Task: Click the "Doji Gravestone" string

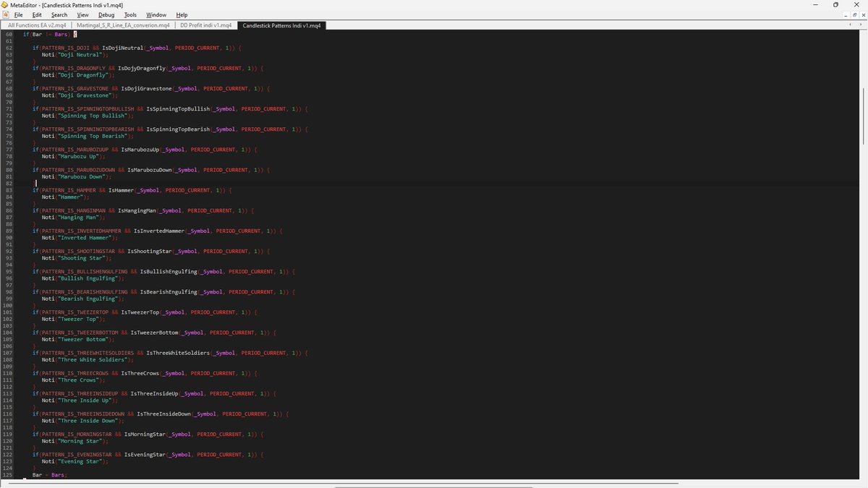Action: point(84,95)
